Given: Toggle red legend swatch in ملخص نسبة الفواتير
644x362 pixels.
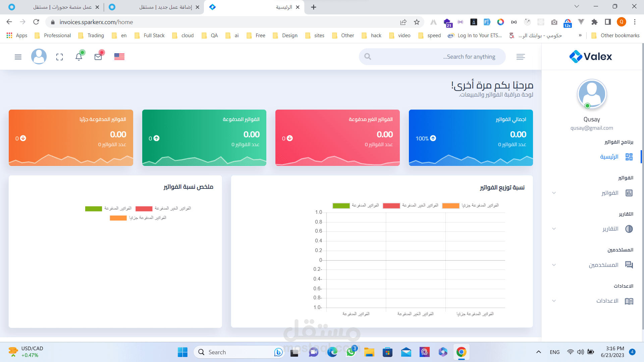Looking at the screenshot, I should point(144,208).
